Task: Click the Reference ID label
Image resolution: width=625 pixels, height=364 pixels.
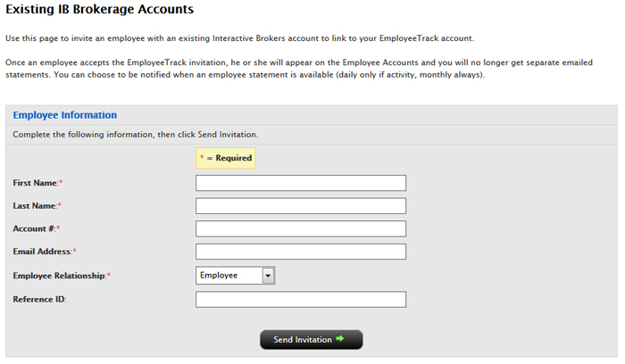Action: 39,300
